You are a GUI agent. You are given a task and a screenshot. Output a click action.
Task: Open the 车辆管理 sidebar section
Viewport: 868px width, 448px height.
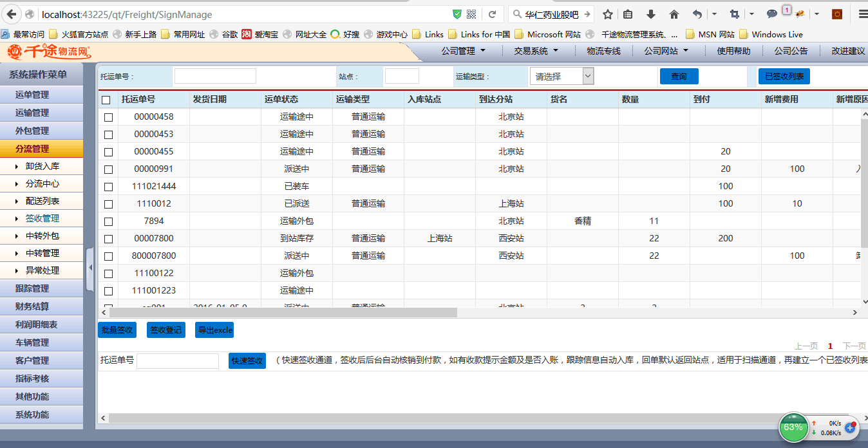point(42,342)
